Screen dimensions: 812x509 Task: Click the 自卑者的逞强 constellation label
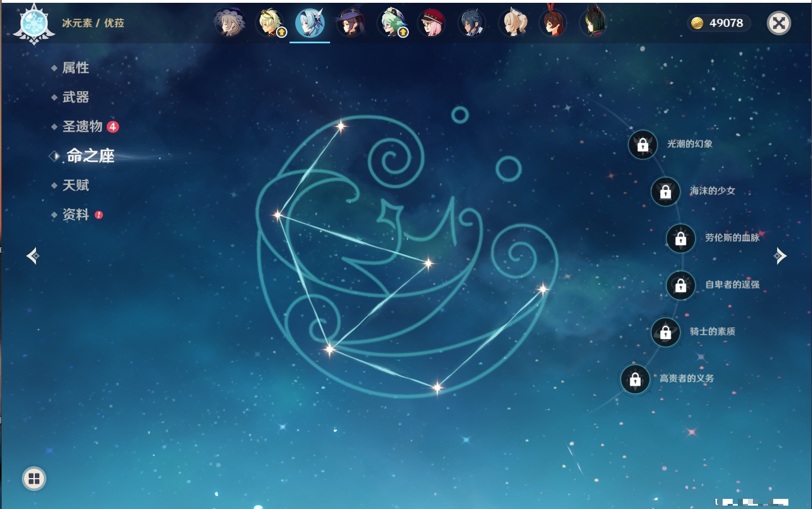click(x=732, y=285)
